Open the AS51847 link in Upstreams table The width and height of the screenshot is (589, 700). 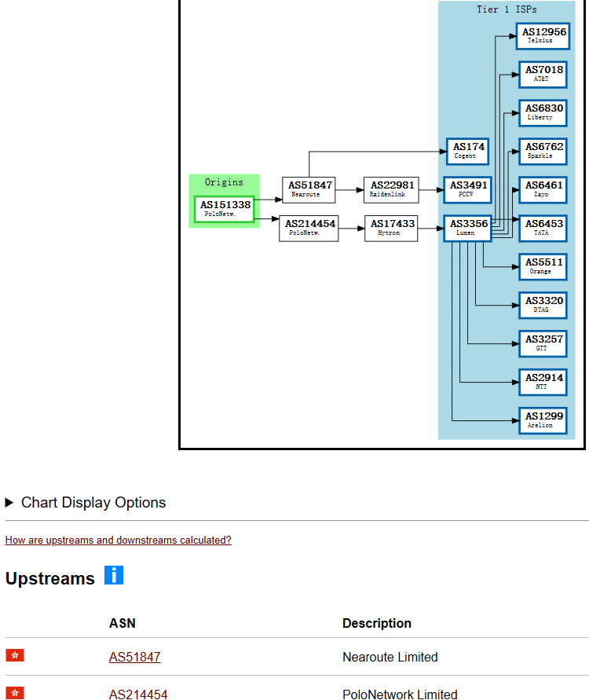(135, 657)
